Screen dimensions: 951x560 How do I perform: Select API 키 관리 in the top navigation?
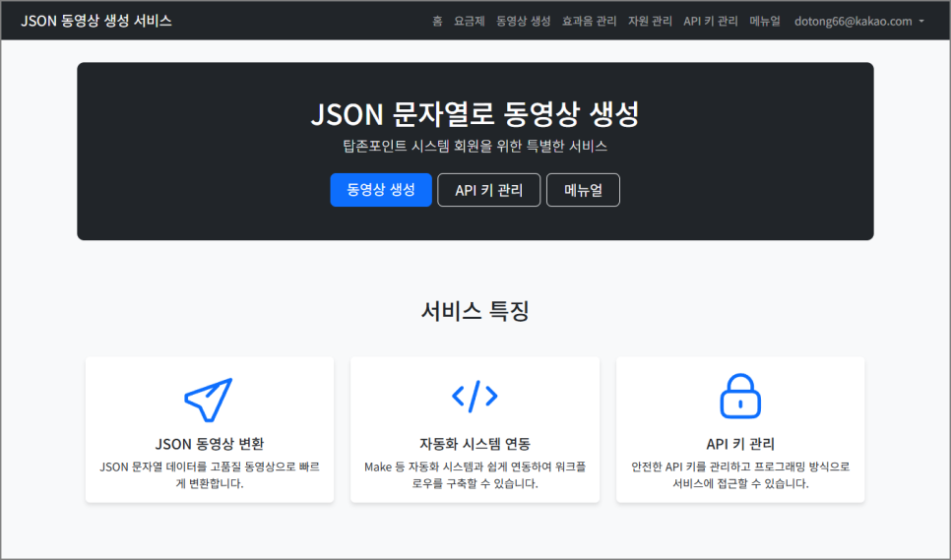click(x=710, y=22)
